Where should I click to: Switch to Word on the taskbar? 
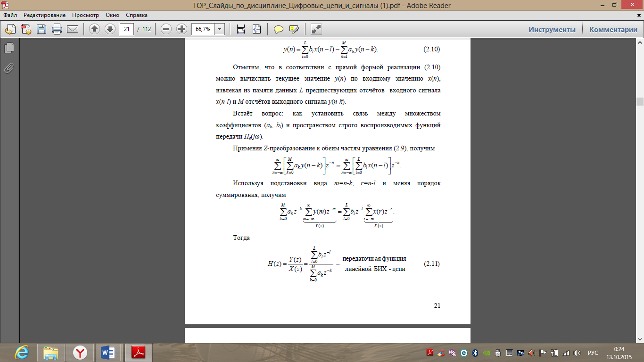click(x=109, y=352)
